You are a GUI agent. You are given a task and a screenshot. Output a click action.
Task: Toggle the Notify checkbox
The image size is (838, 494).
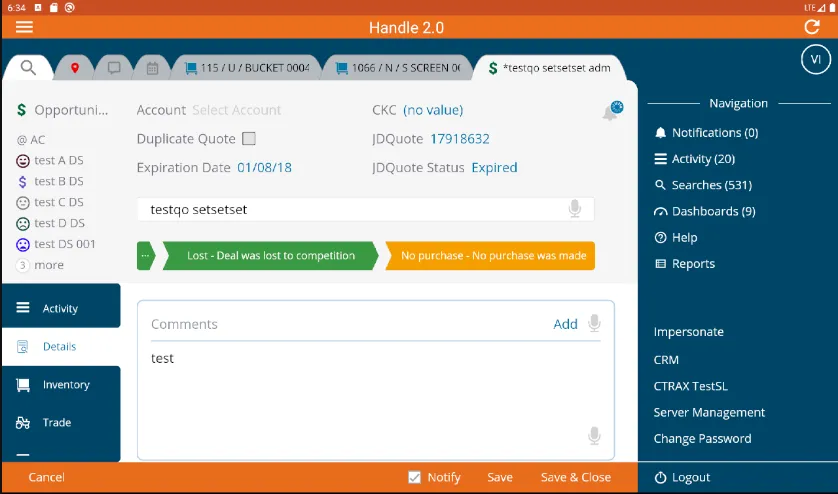tap(414, 477)
